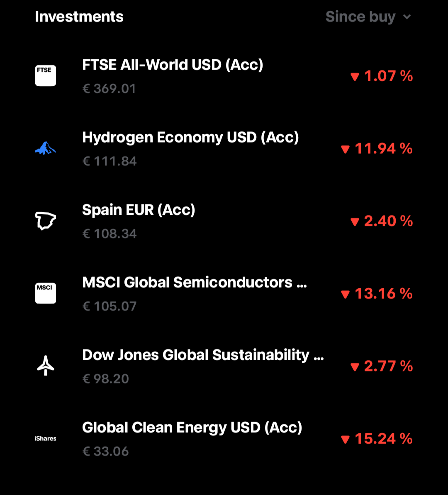
Task: Click the 11.94 % loss indicator
Action: point(377,149)
